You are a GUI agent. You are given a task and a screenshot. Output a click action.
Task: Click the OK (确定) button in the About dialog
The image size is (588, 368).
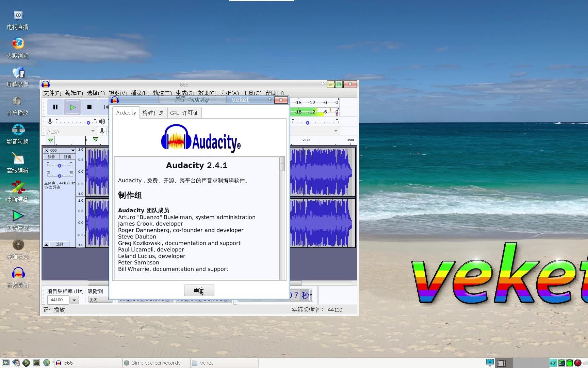pos(199,290)
